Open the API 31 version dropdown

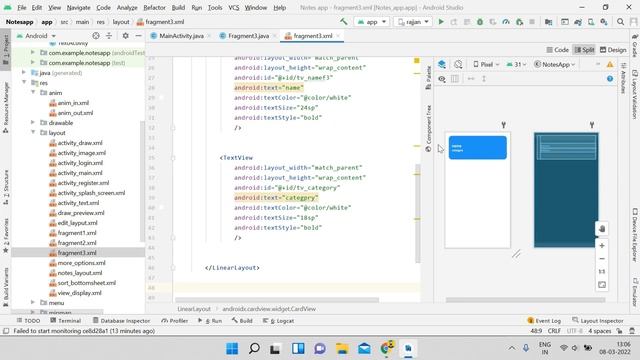pyautogui.click(x=516, y=64)
